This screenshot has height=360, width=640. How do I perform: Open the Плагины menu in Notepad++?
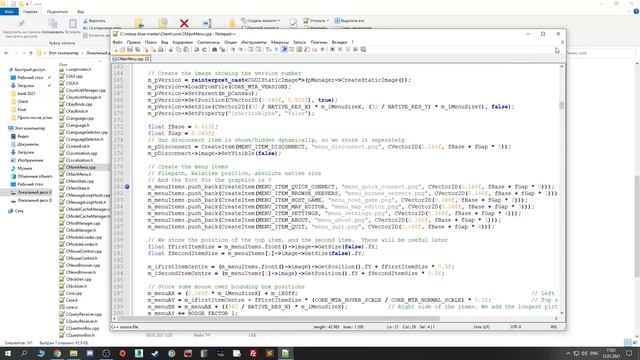click(x=319, y=42)
